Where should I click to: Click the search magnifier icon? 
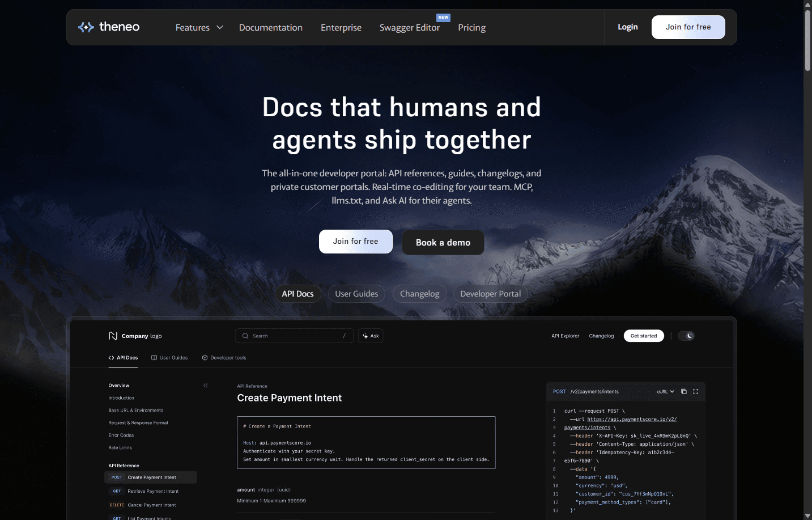[x=245, y=336]
